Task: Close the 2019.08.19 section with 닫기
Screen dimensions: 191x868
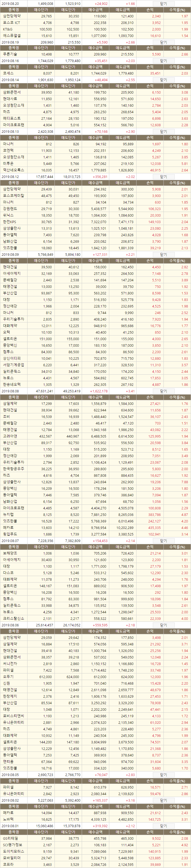Action: click(x=163, y=42)
